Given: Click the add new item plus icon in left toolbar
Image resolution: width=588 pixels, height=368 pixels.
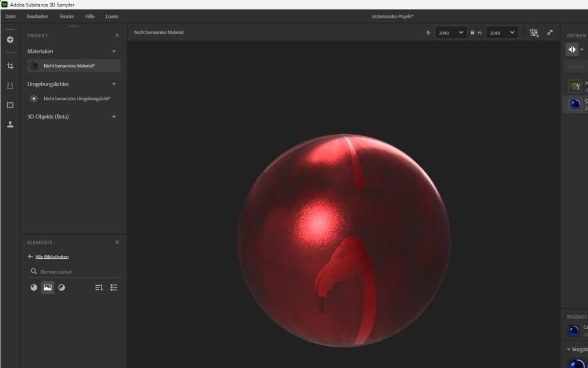Looking at the screenshot, I should click(10, 40).
